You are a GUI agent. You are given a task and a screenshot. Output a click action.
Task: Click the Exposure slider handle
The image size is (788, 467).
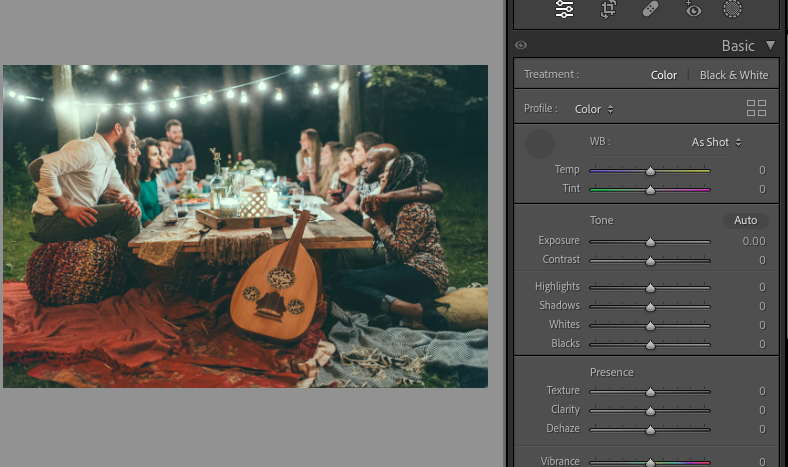650,242
